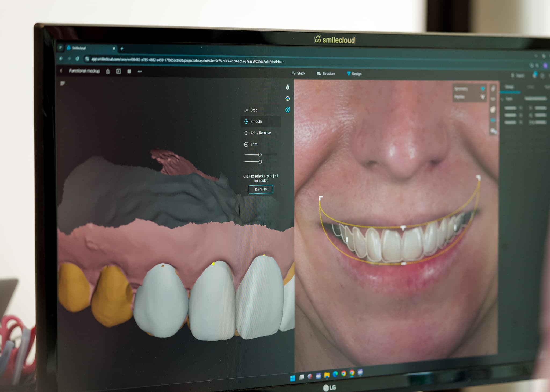550x392 pixels.
Task: Open File Explorer from the Windows taskbar
Action: point(327,375)
